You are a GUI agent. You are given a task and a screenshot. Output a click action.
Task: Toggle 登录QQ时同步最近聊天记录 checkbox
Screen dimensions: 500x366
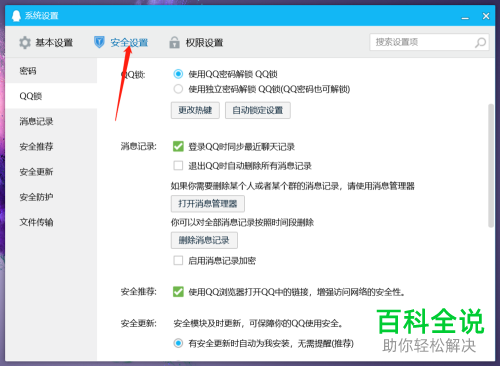click(178, 146)
